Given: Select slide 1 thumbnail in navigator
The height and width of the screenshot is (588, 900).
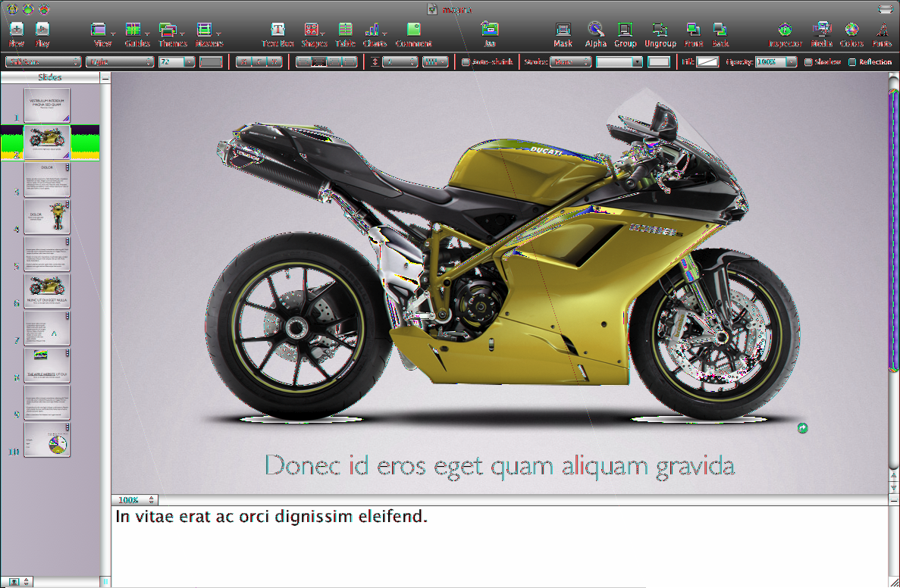Looking at the screenshot, I should (x=47, y=105).
